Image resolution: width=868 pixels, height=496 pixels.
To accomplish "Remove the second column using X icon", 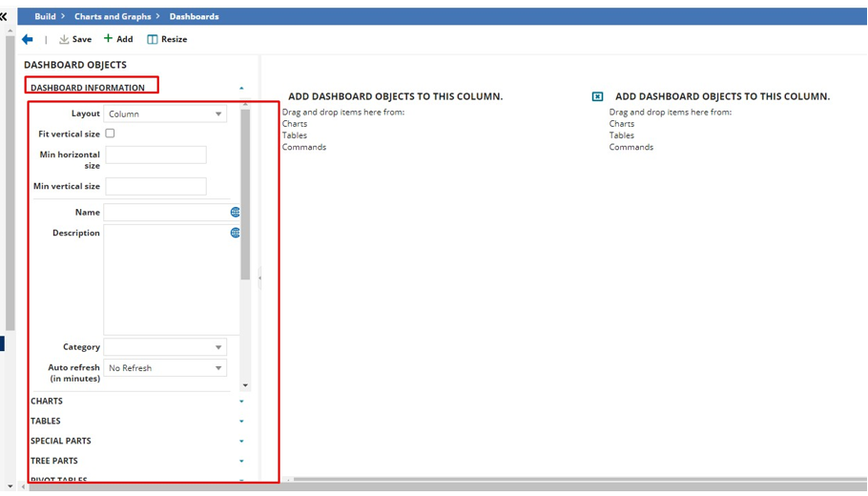I will click(598, 96).
